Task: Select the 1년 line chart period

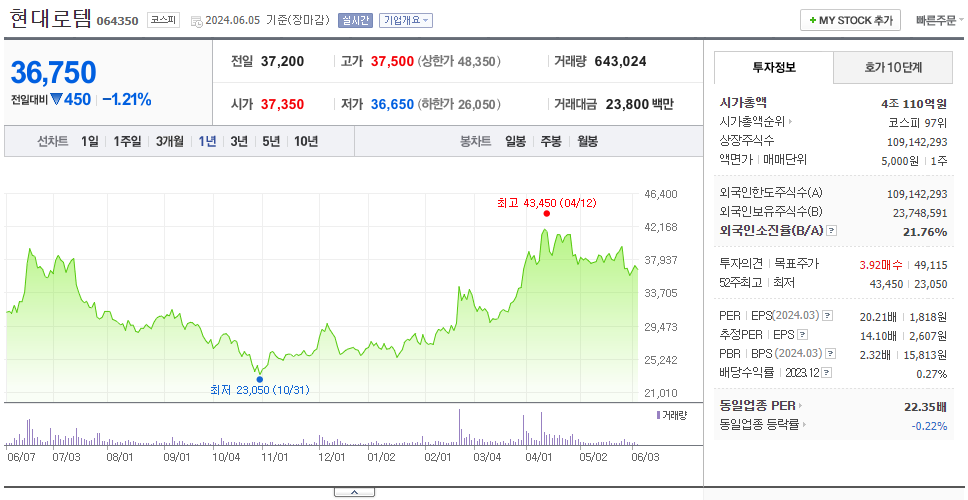Action: click(207, 141)
